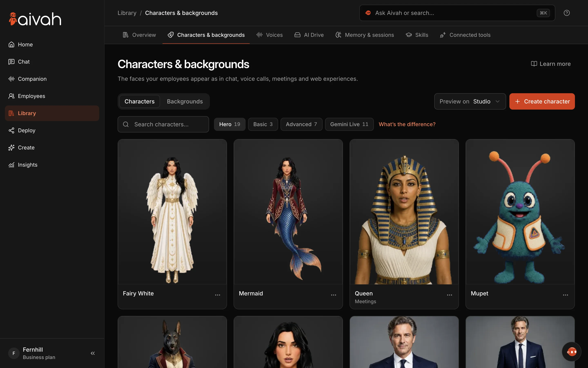Click Library in the breadcrumb
Image resolution: width=588 pixels, height=368 pixels.
coord(127,13)
